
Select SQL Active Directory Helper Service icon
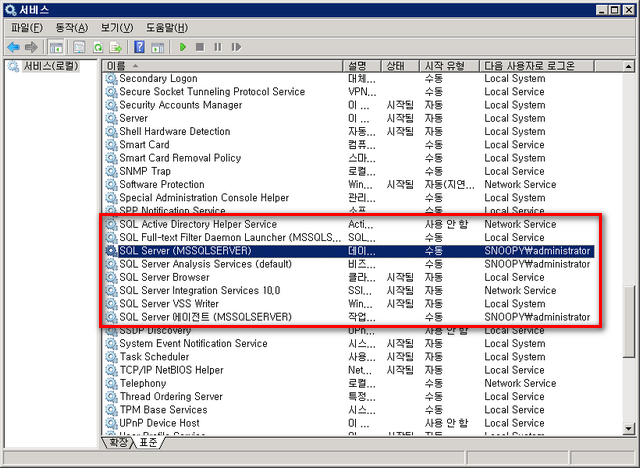111,224
